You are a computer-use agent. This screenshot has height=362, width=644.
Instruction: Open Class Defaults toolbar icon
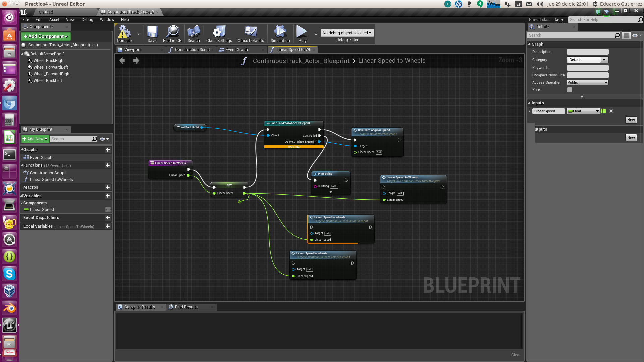[251, 34]
